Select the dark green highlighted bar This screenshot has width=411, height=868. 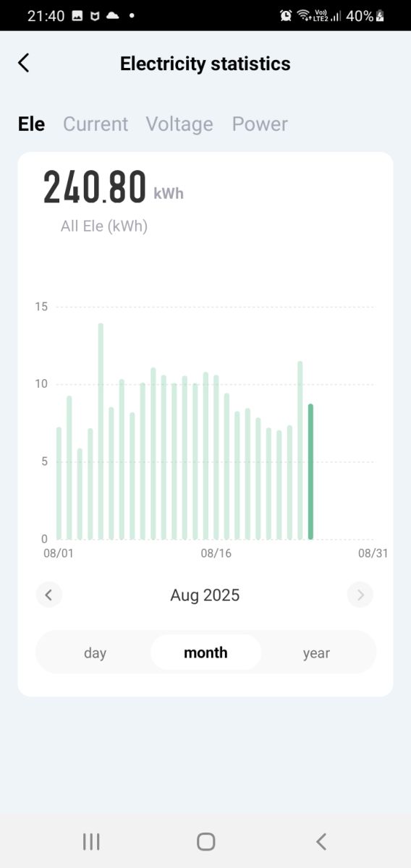310,472
